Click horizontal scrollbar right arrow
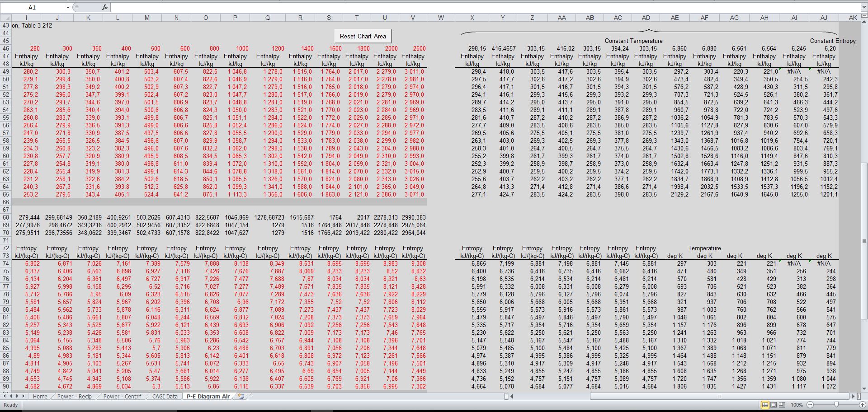This screenshot has width=868, height=412. pyautogui.click(x=853, y=396)
